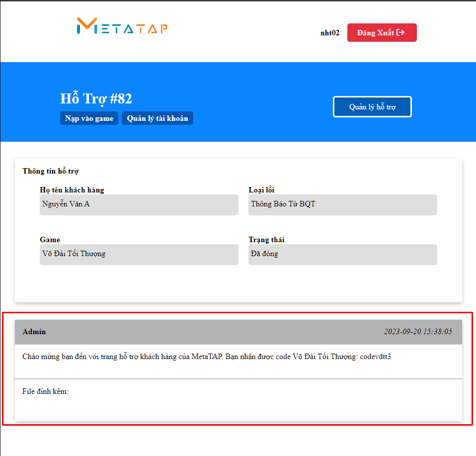Screen dimensions: 476x456
Task: Go to Quản lý tài khoản
Action: (x=158, y=118)
